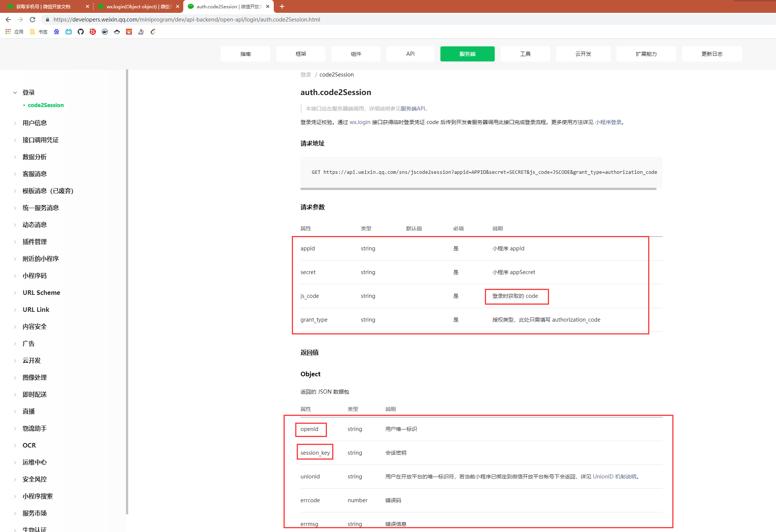Expand the 客服消息 sidebar section
The width and height of the screenshot is (776, 532).
[x=15, y=174]
